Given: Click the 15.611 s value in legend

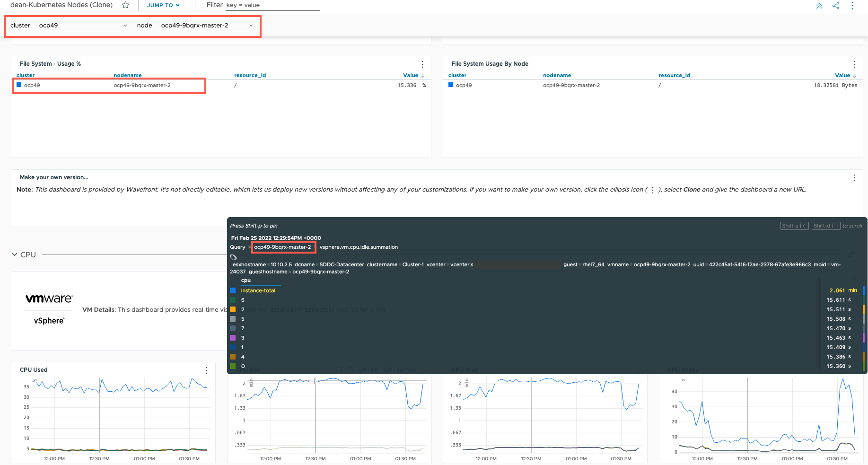Looking at the screenshot, I should coord(839,300).
